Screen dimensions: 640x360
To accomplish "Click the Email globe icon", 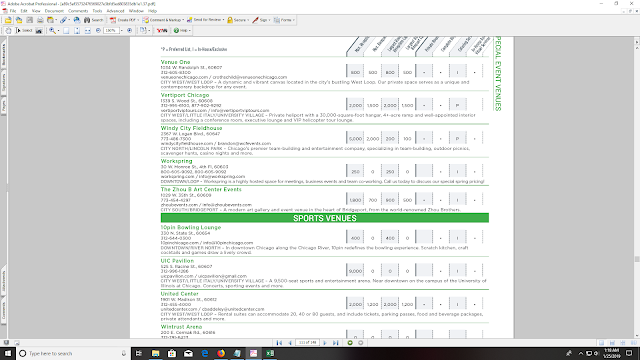I will [x=77, y=20].
